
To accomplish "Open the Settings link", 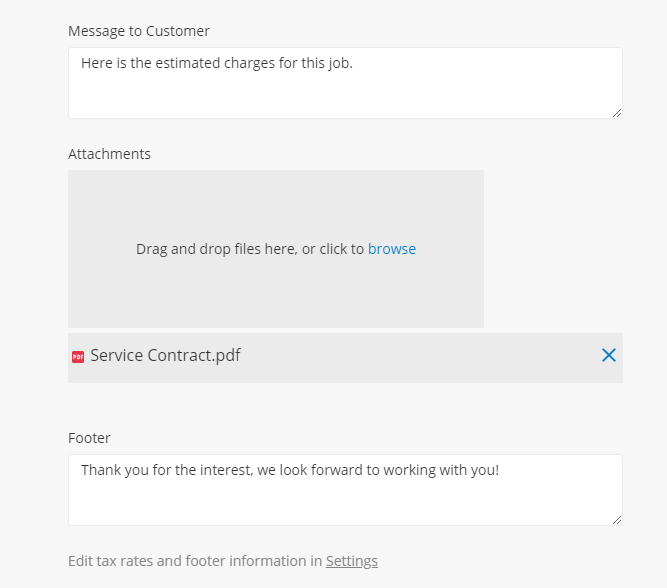I will 352,561.
